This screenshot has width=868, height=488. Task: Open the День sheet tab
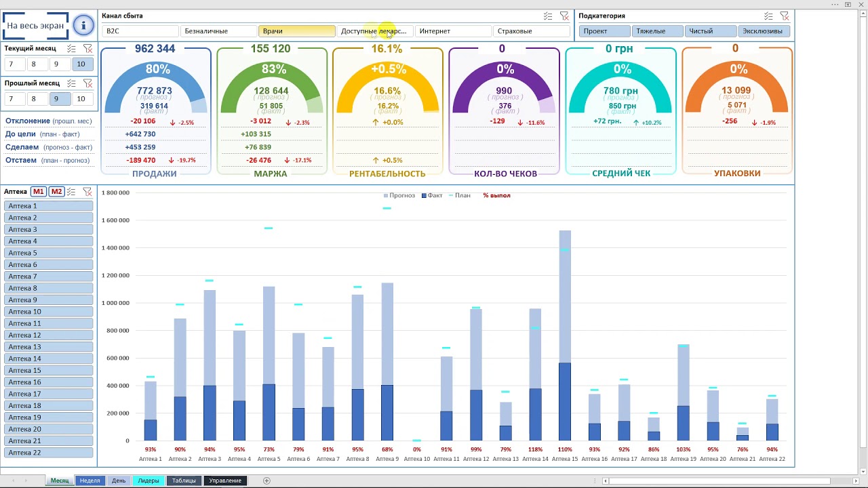click(119, 481)
